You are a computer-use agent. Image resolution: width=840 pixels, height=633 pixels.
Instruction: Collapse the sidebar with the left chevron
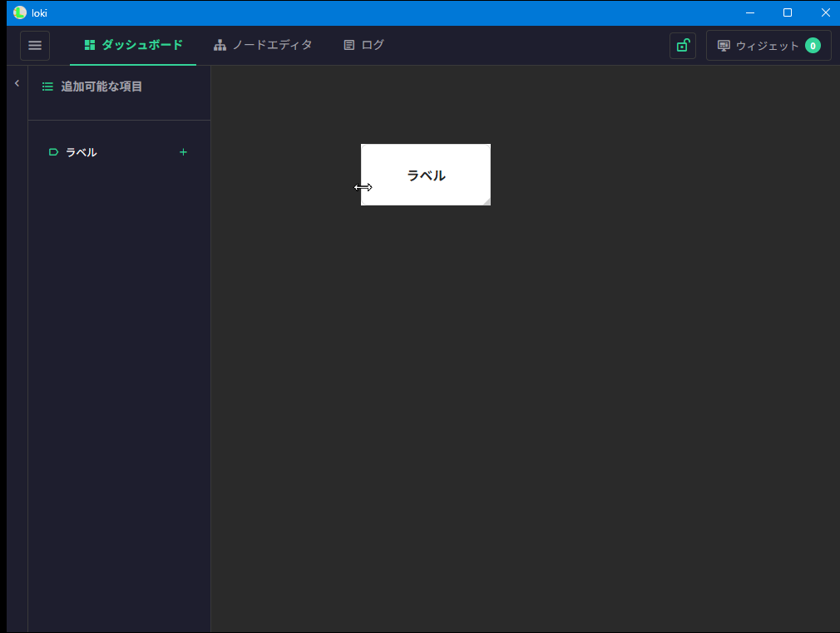click(17, 83)
